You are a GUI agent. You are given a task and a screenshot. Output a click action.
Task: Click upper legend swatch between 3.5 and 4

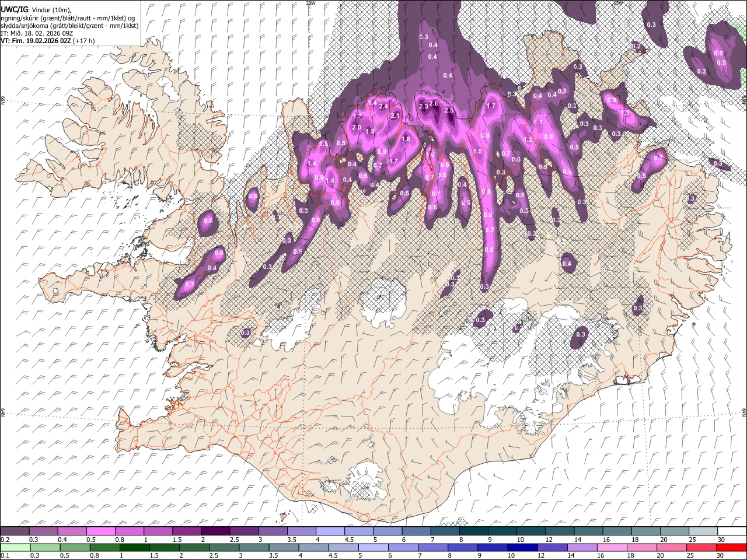[301, 531]
